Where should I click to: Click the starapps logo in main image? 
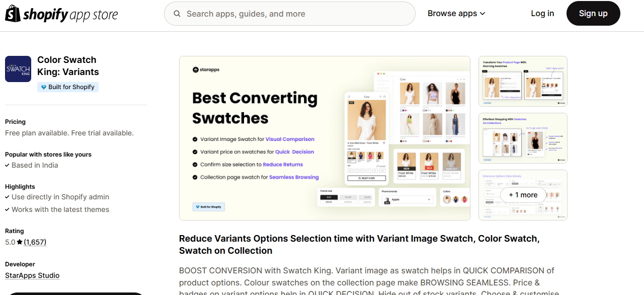[x=206, y=70]
